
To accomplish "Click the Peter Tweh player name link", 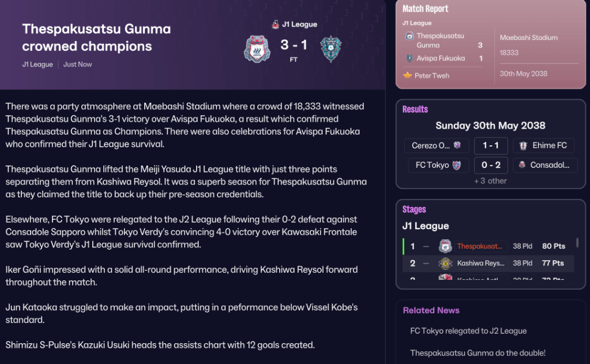I will 431,76.
